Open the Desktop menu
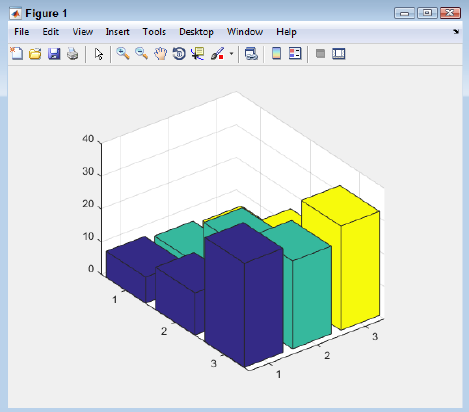 pos(196,32)
